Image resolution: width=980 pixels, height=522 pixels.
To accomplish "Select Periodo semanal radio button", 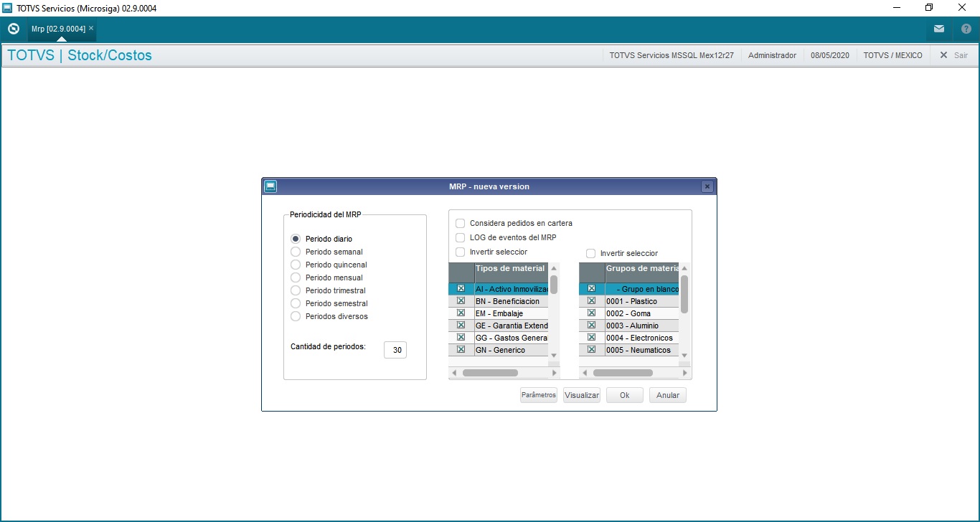I will click(x=296, y=252).
